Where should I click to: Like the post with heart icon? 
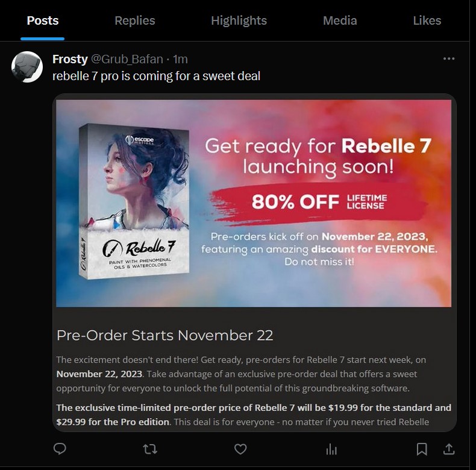(x=240, y=449)
